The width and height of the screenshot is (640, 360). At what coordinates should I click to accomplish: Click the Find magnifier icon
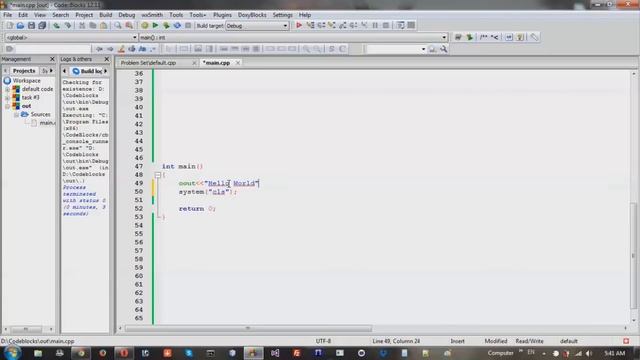118,26
